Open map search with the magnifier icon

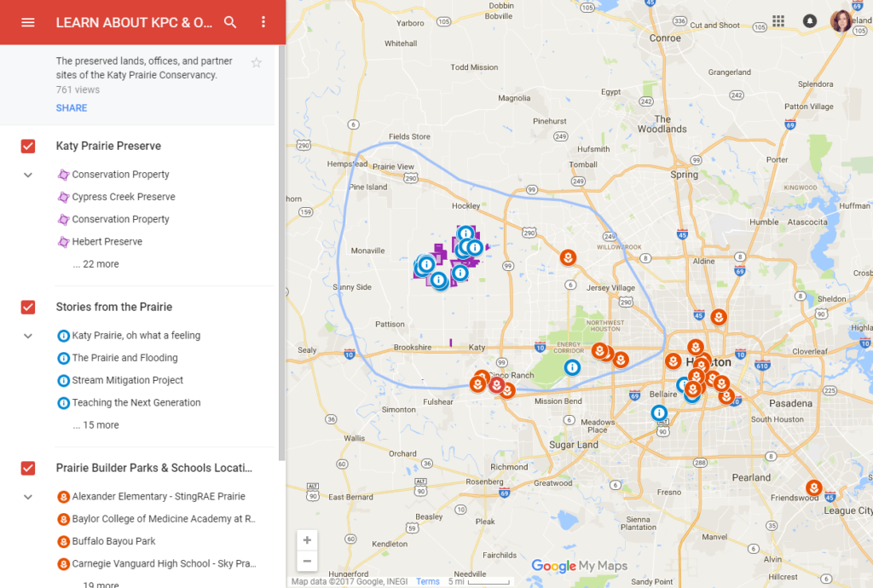[x=230, y=22]
